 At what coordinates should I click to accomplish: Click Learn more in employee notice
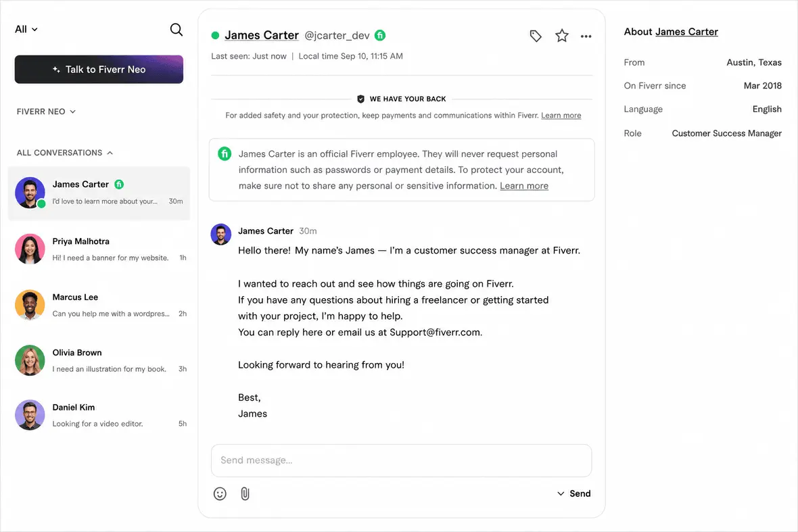(523, 186)
